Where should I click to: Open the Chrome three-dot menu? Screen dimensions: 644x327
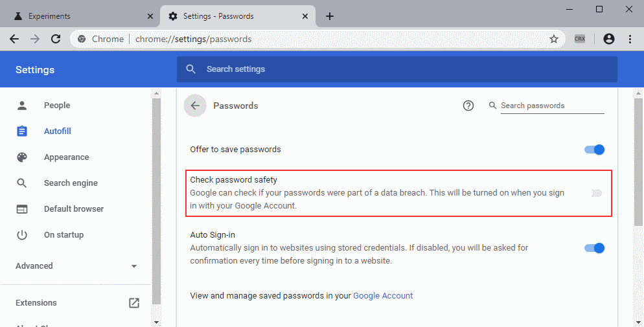click(x=630, y=39)
